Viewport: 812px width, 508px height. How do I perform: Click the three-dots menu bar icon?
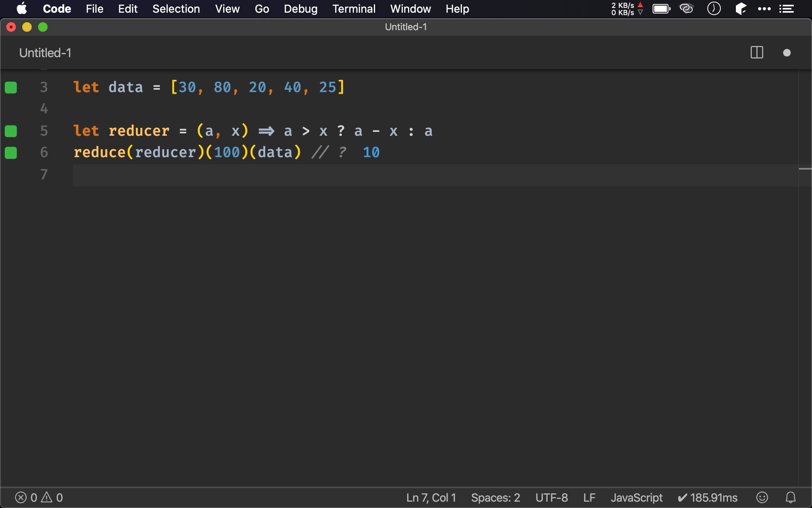point(764,9)
